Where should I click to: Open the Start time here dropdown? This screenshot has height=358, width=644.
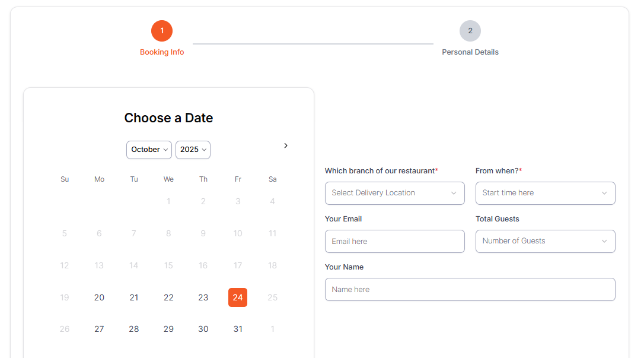coord(545,193)
